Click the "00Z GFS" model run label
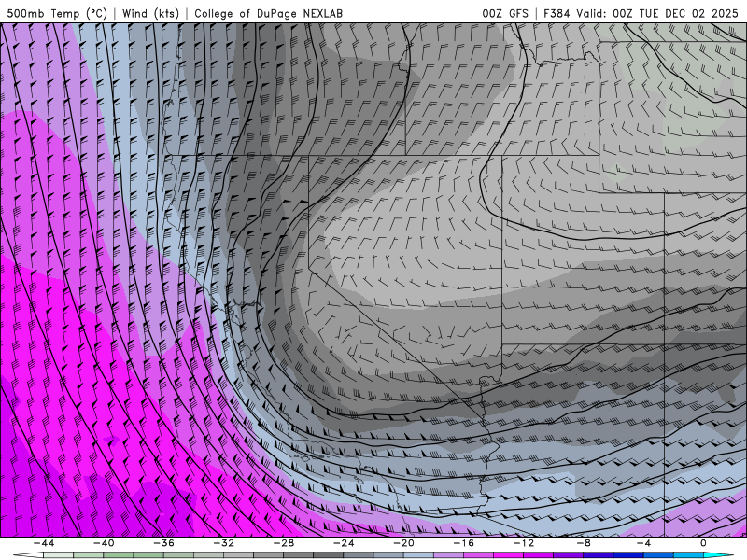The image size is (747, 560). click(505, 13)
